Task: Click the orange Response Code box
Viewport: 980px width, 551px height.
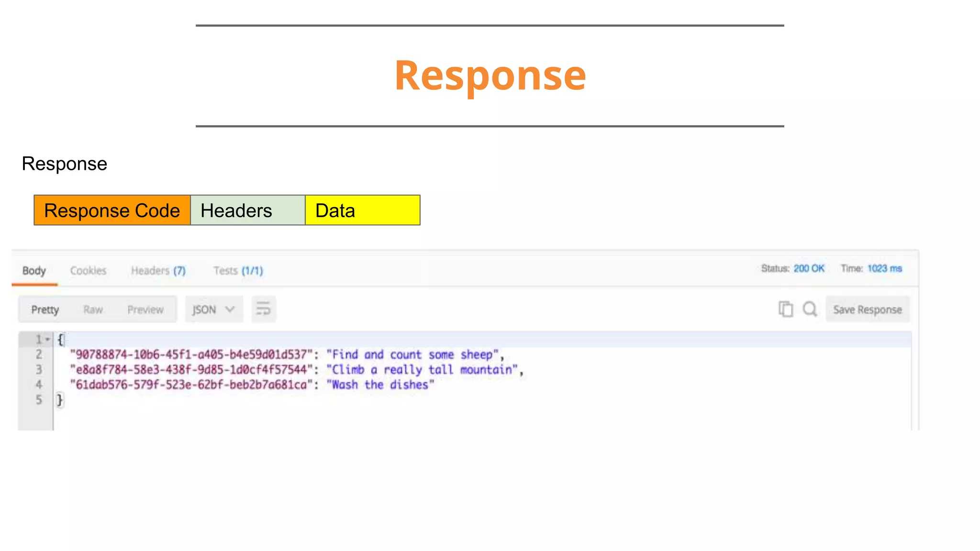Action: pos(112,210)
